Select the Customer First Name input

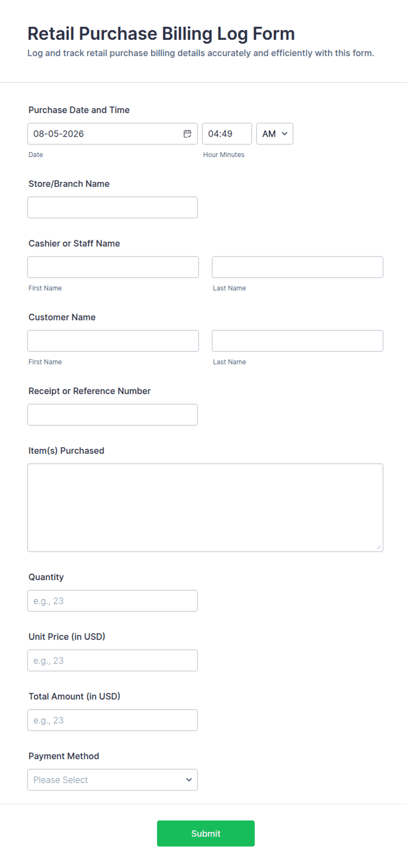pyautogui.click(x=113, y=341)
